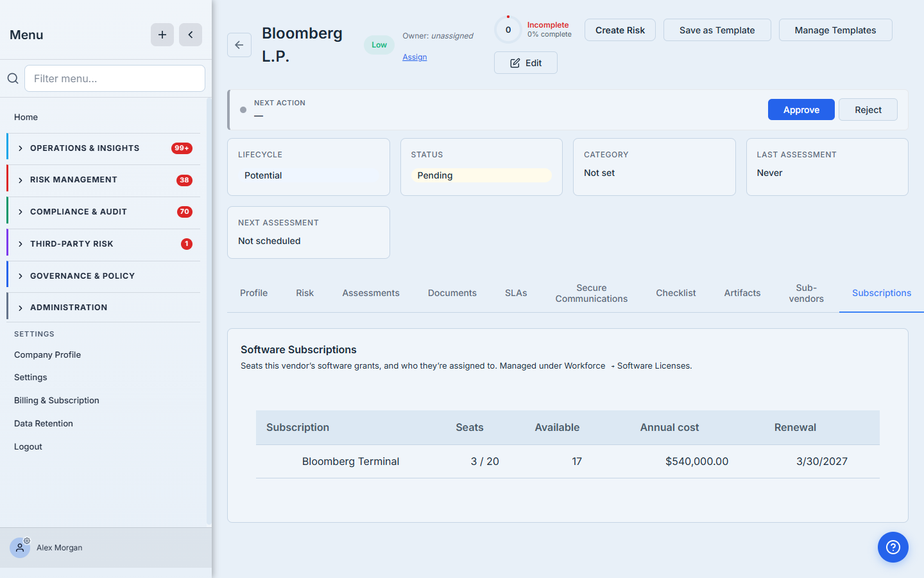
Task: Click the 38 badge on Risk Management
Action: tap(184, 180)
